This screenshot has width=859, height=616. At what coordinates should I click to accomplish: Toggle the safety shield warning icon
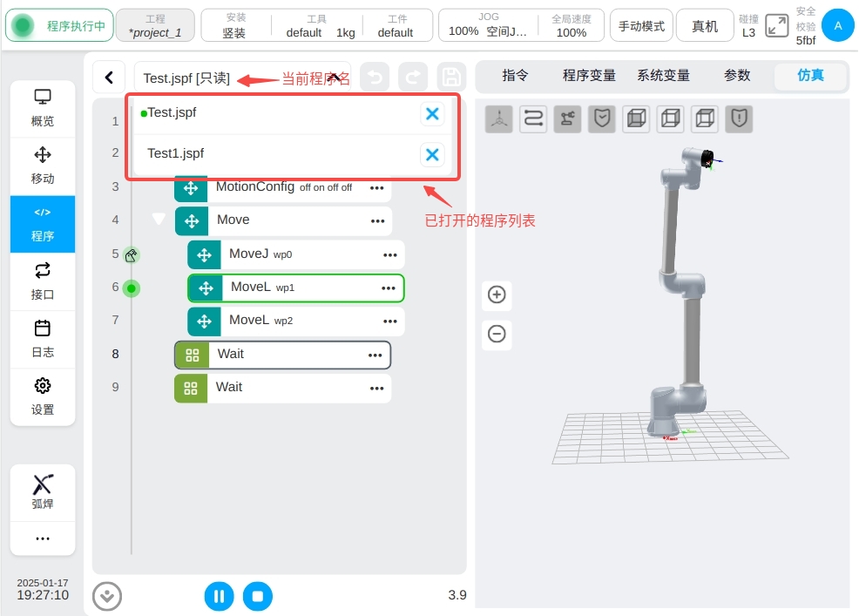click(740, 118)
